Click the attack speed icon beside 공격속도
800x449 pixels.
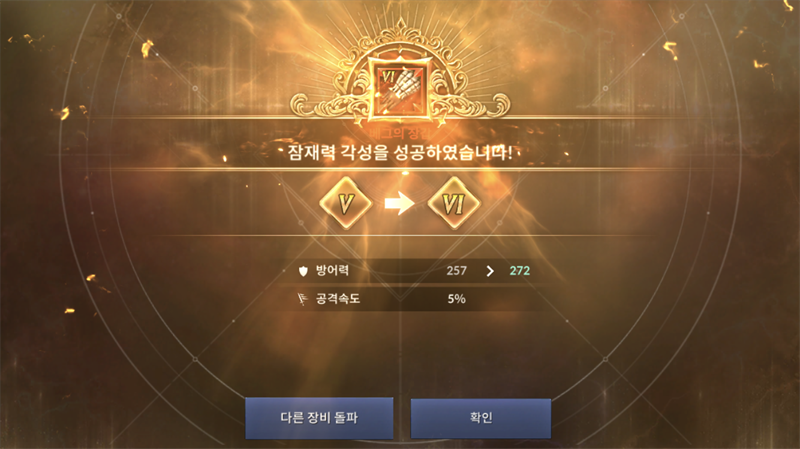(303, 299)
